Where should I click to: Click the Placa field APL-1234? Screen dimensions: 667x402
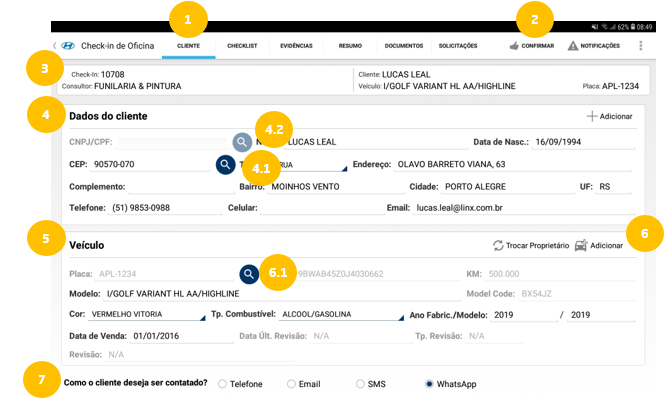point(165,274)
